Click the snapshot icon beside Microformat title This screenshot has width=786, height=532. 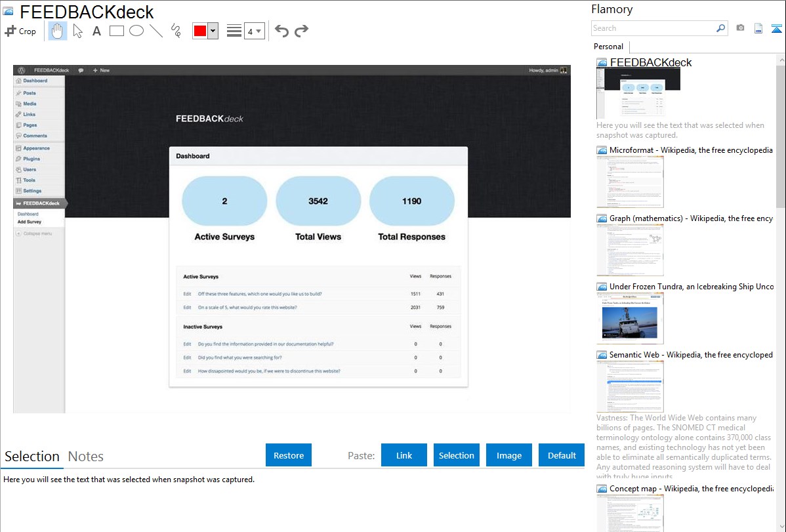coord(602,150)
